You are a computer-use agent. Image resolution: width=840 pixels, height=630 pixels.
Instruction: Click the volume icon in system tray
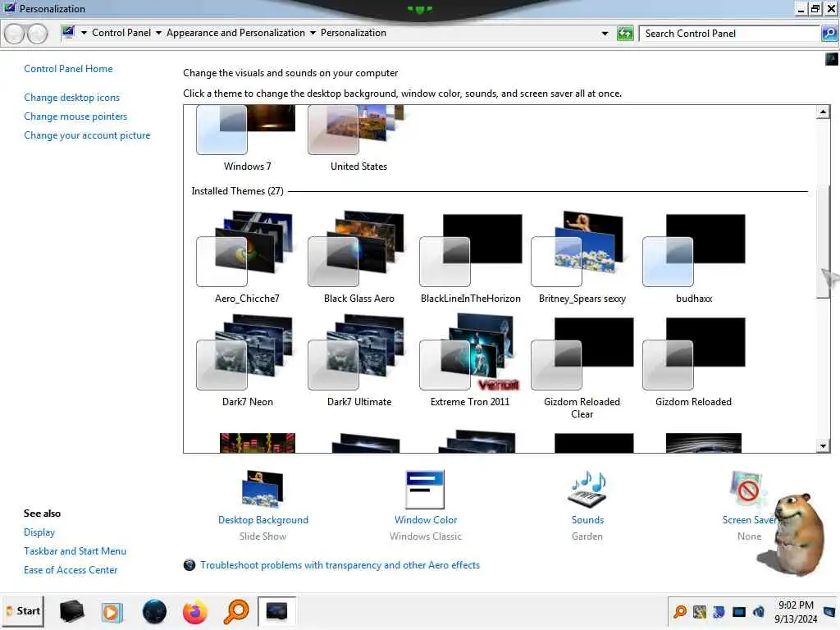[759, 611]
